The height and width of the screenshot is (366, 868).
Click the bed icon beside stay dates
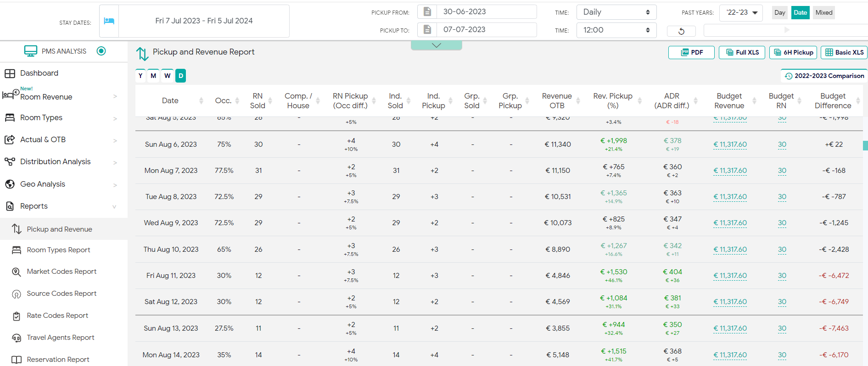(109, 21)
